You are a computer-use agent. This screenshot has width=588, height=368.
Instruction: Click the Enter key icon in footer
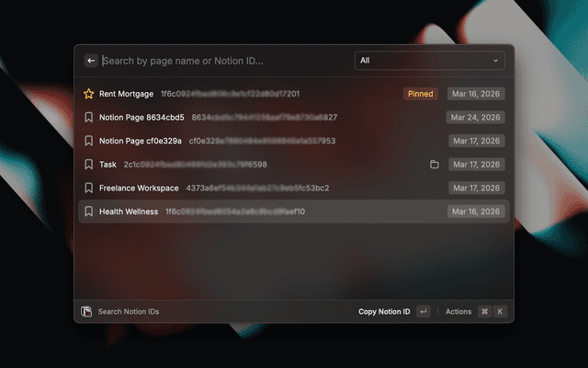coord(423,312)
